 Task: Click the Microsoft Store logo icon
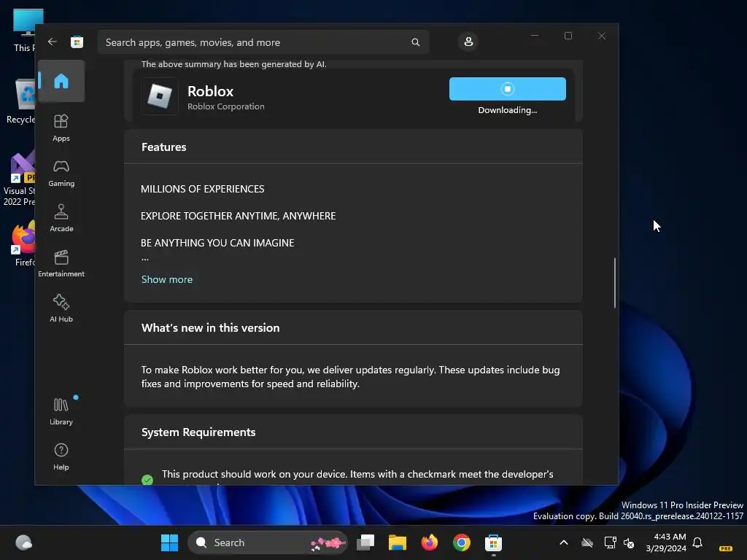click(77, 42)
